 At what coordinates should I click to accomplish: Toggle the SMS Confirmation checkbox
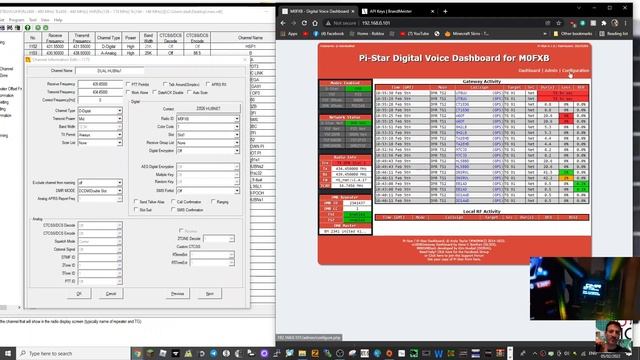click(173, 210)
